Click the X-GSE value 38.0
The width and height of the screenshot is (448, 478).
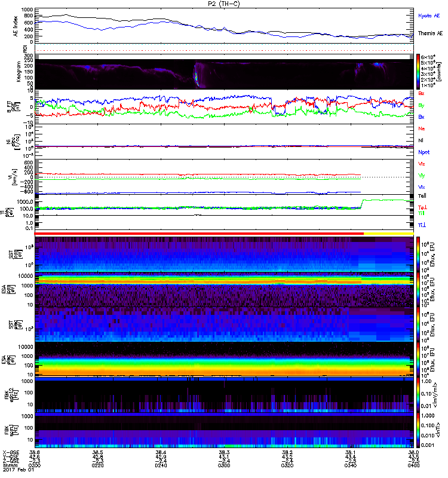pyautogui.click(x=413, y=452)
